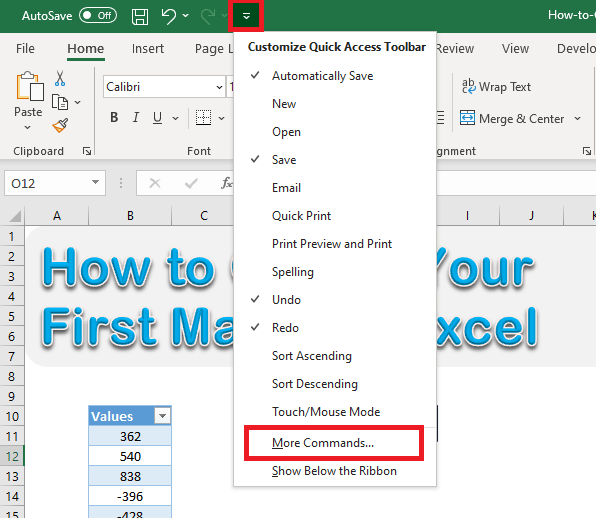This screenshot has width=596, height=518.
Task: Click the Merge & Center button
Action: pyautogui.click(x=512, y=119)
